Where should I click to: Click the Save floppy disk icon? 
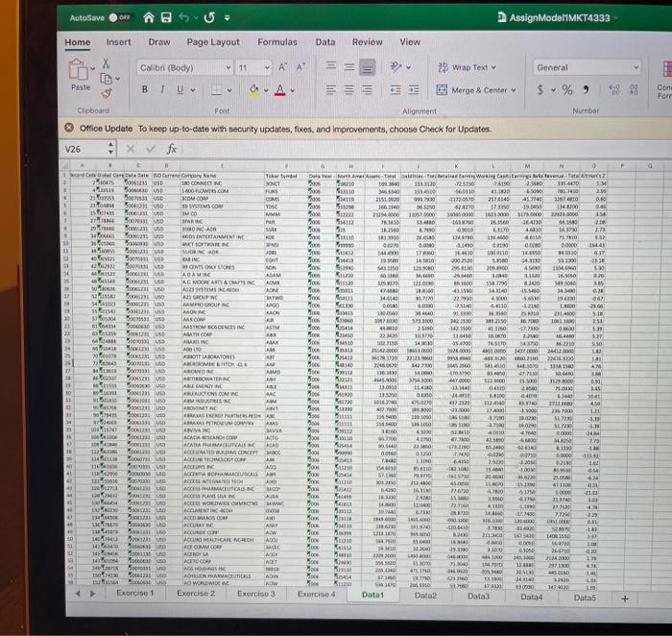(x=166, y=17)
